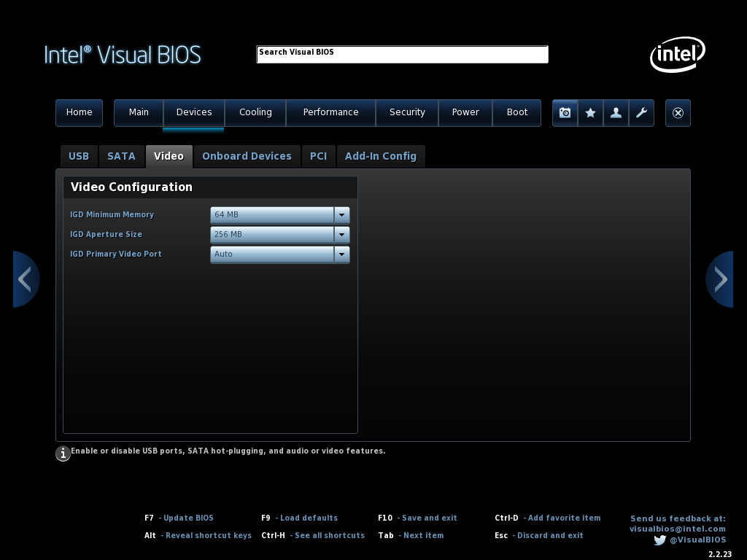Viewport: 747px width, 560px height.
Task: Open the wrench settings icon
Action: point(641,113)
